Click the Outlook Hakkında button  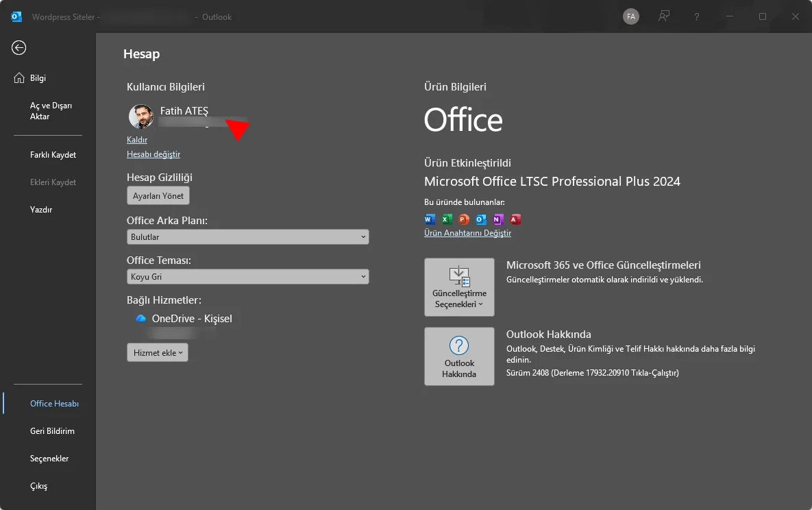point(459,356)
